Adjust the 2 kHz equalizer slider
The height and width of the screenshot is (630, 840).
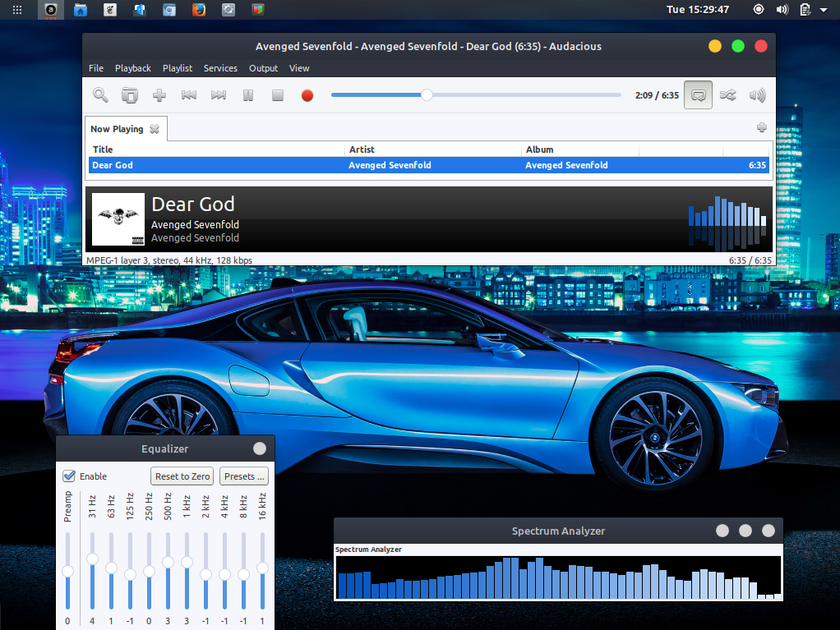(x=205, y=571)
